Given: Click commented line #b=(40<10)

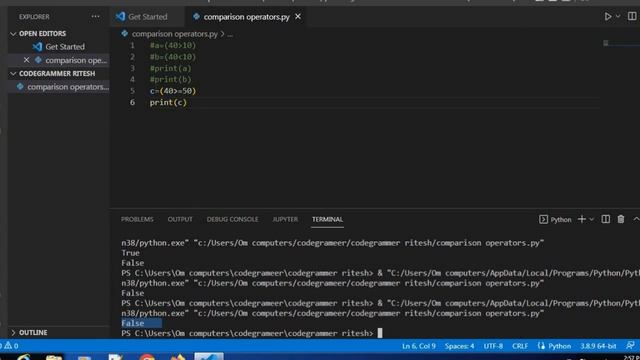Looking at the screenshot, I should tap(173, 57).
